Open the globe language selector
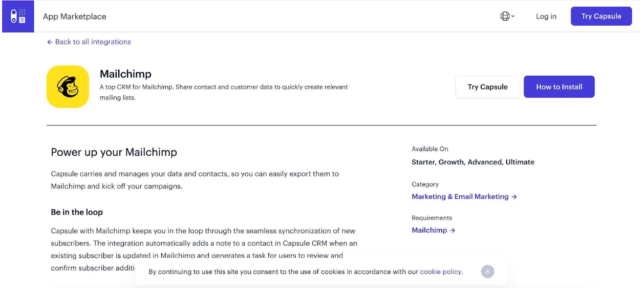Viewport: 644px width, 293px height. pos(507,16)
